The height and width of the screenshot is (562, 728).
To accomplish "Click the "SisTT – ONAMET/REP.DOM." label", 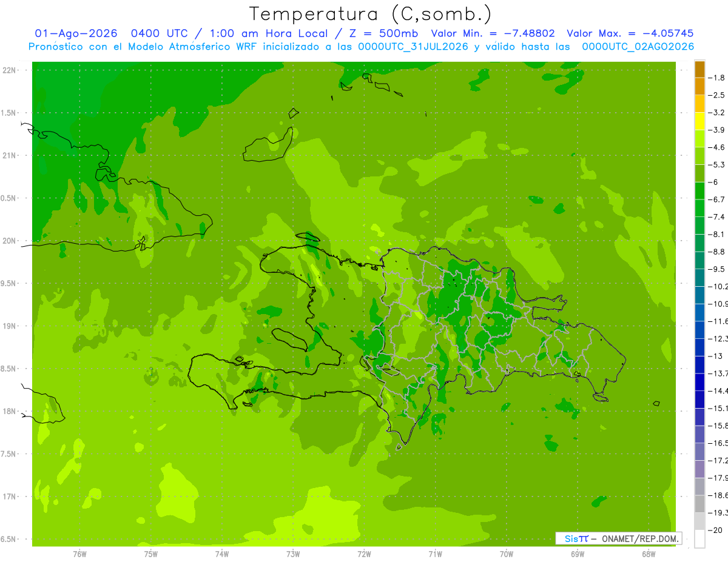I will coord(619,538).
